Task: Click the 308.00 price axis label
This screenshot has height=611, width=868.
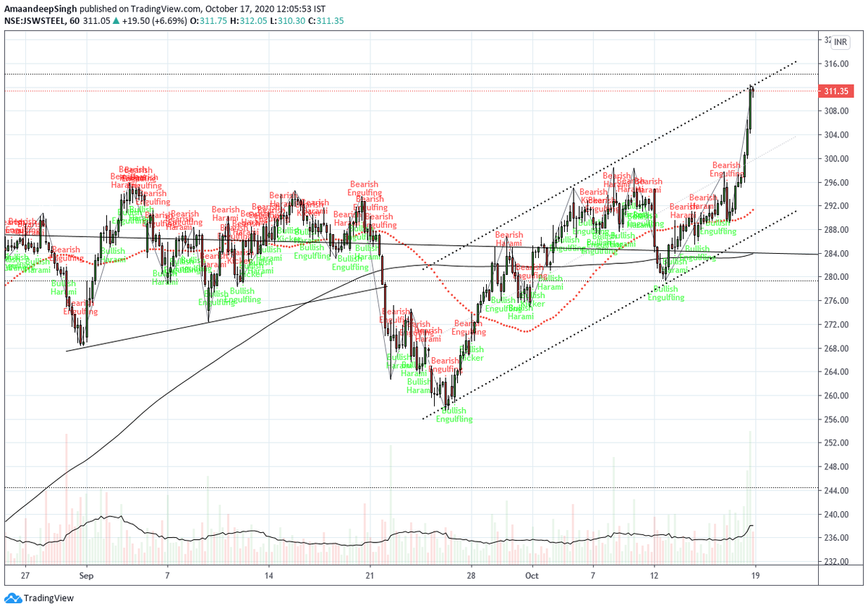Action: (x=836, y=111)
